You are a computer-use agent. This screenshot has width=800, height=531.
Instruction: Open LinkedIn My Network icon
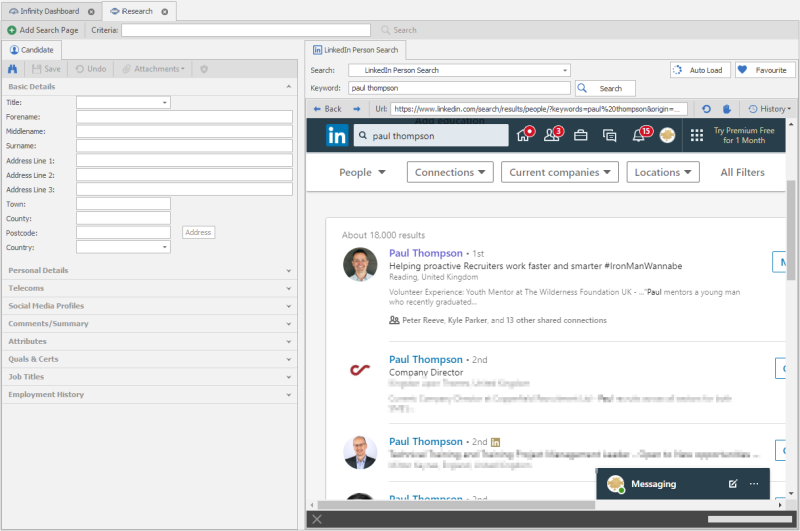coord(551,136)
